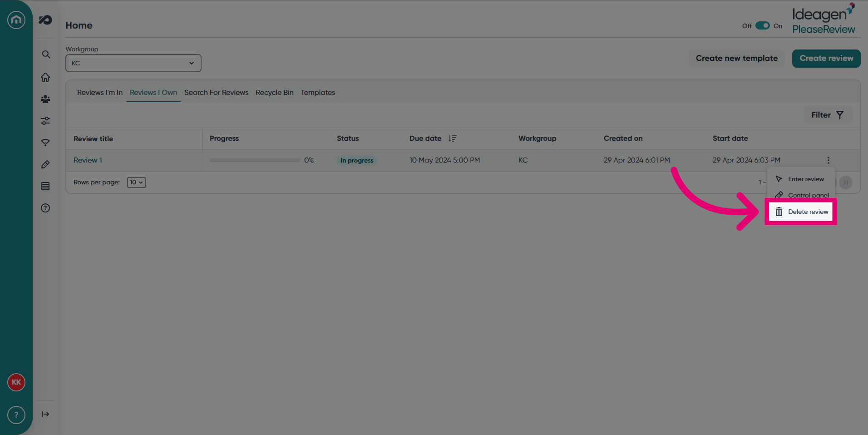Click the KK user avatar
This screenshot has height=435, width=868.
[16, 382]
